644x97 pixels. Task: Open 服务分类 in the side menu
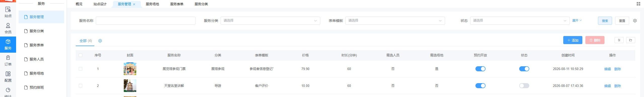tap(42, 31)
